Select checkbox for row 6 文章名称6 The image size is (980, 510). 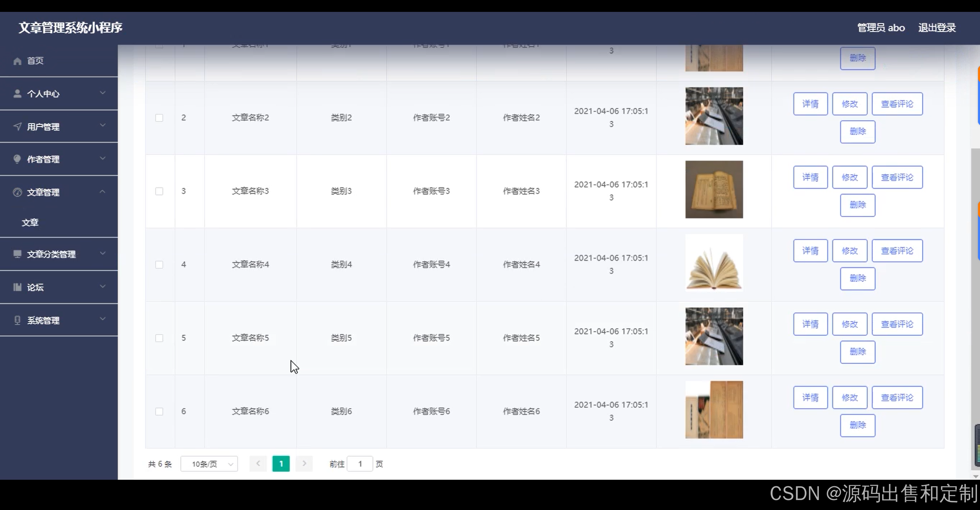click(x=159, y=412)
